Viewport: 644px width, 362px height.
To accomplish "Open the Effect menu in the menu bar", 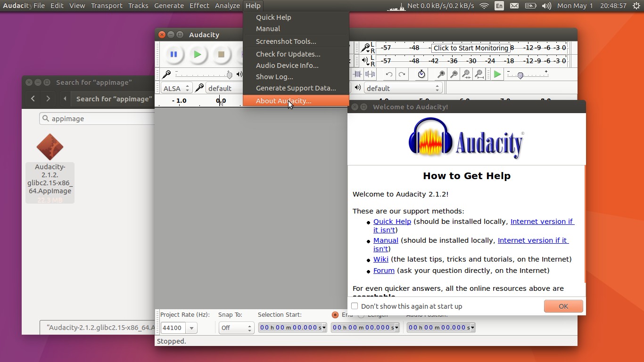I will click(199, 6).
